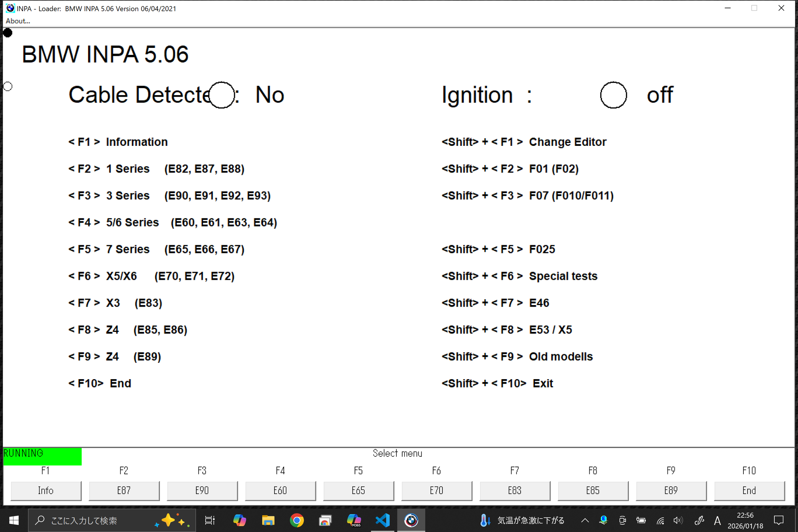
Task: Expand the hidden system tray icons chevron
Action: [585, 520]
